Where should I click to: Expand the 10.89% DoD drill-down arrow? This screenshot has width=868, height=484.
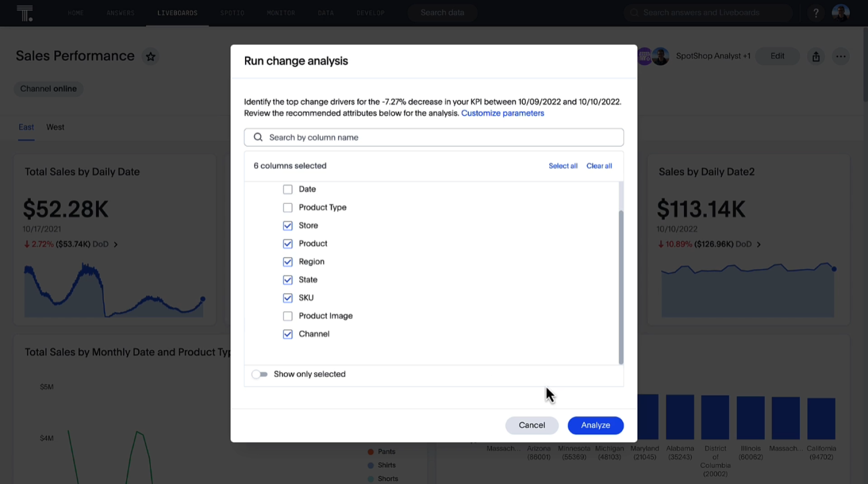(x=759, y=244)
